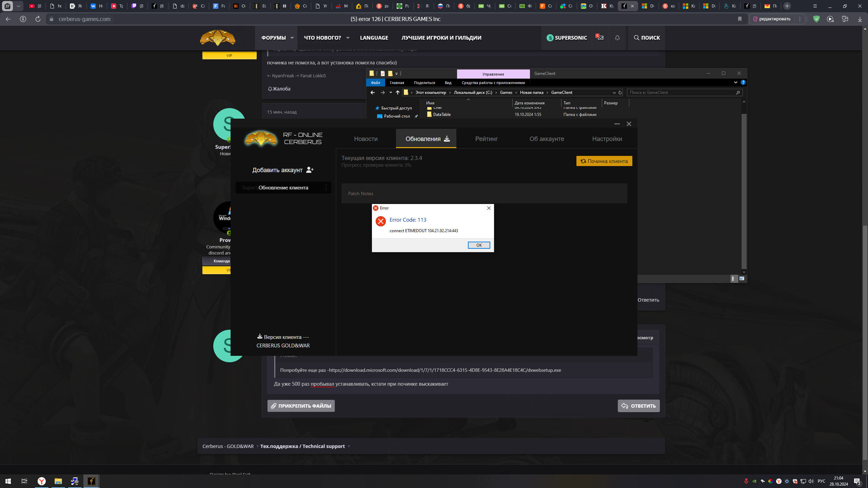Open browser downloads arrow icon
This screenshot has width=868, height=488.
pyautogui.click(x=860, y=19)
